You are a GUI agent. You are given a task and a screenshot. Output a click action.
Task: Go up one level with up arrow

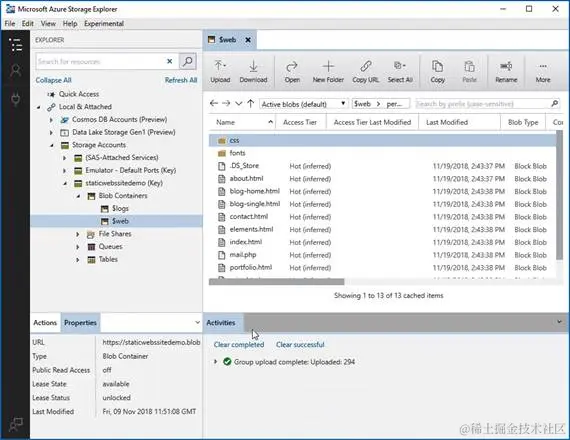click(x=250, y=104)
